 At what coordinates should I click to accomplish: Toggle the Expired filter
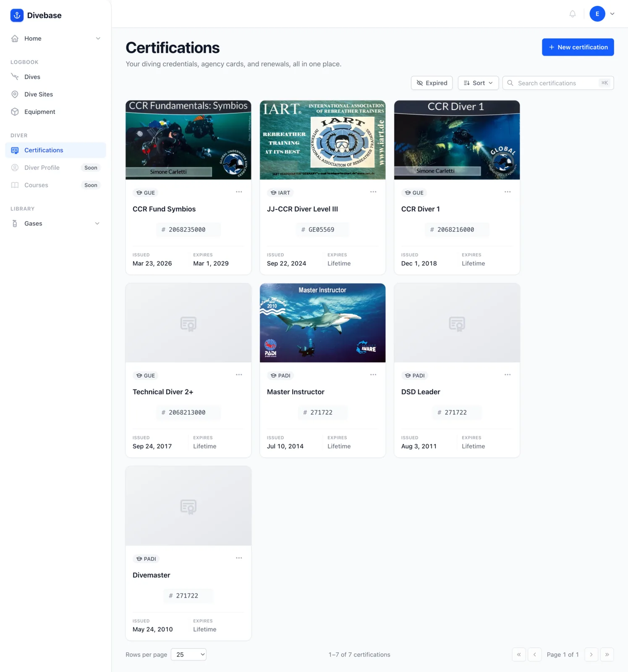pyautogui.click(x=432, y=83)
